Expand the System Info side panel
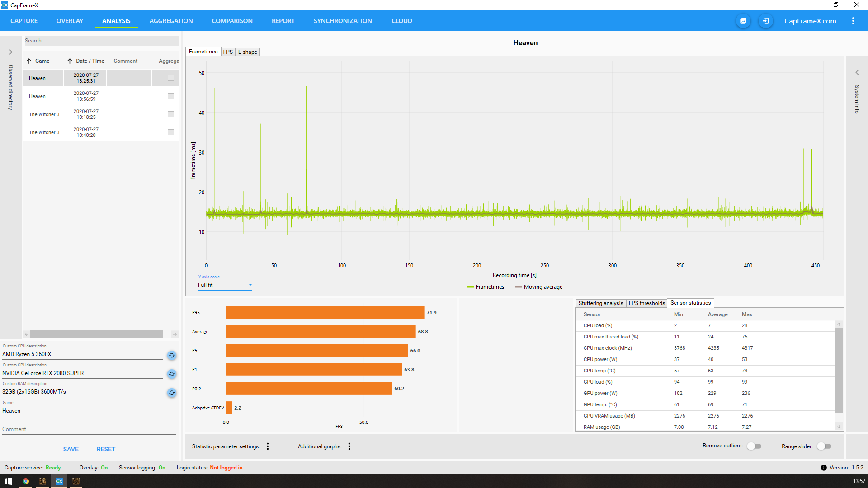868x488 pixels. pos(857,72)
